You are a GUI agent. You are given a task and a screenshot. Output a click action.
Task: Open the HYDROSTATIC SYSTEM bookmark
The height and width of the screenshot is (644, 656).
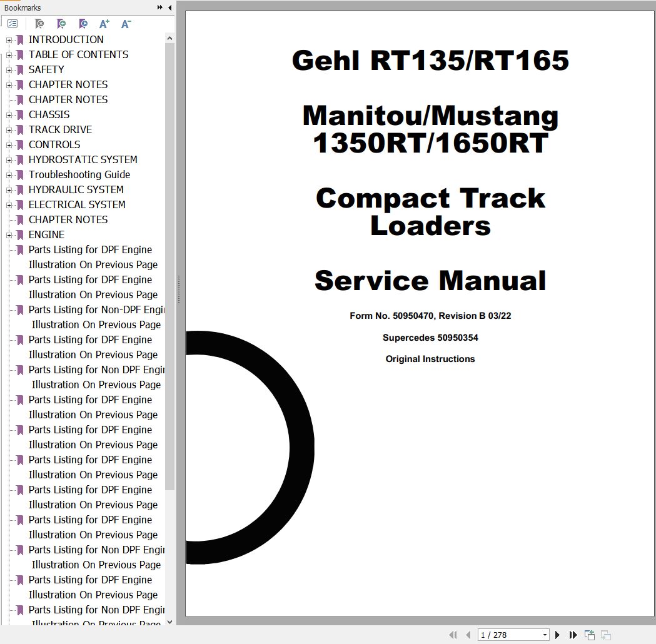(83, 159)
